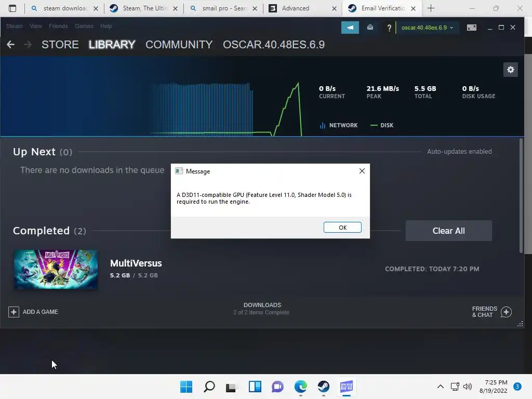This screenshot has width=532, height=399.
Task: Click the Steam announcements megaphone icon
Action: [x=350, y=28]
